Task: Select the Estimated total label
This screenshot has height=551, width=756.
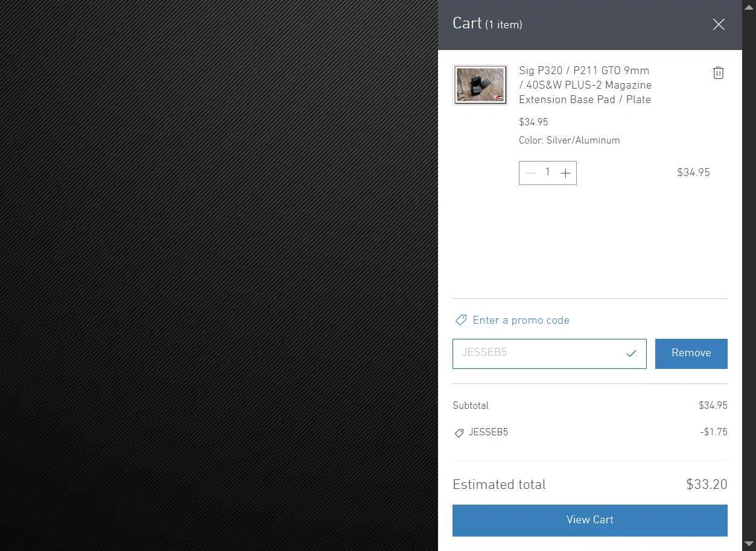Action: [x=499, y=485]
